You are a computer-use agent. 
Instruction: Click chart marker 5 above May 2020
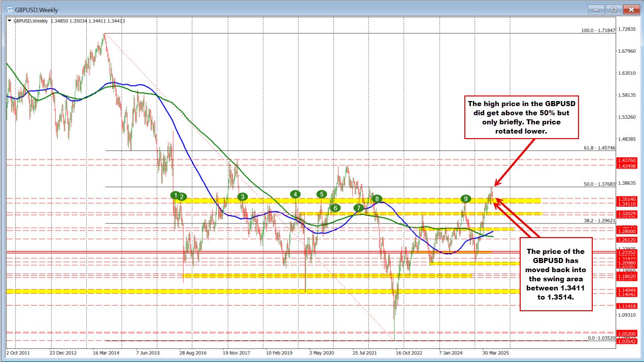pyautogui.click(x=321, y=193)
